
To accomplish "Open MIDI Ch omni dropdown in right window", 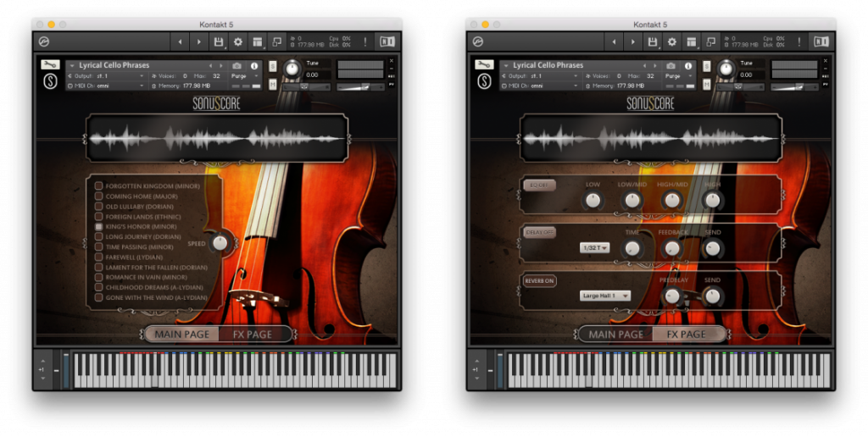I will click(539, 86).
